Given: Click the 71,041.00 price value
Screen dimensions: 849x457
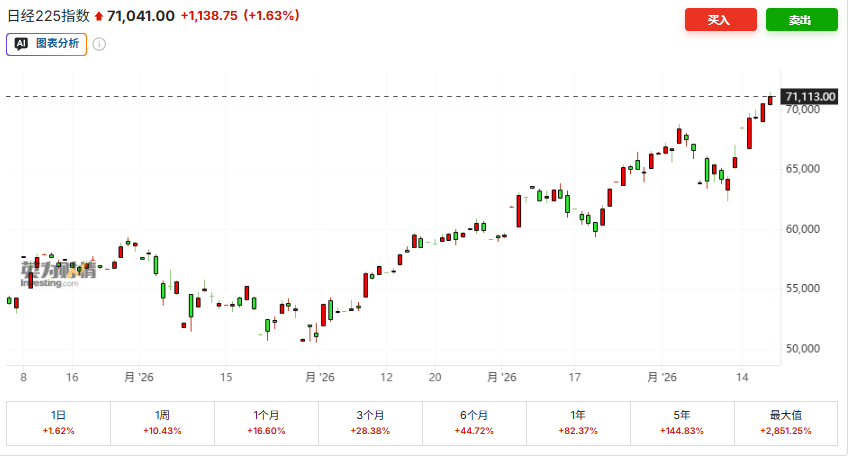Looking at the screenshot, I should point(141,16).
